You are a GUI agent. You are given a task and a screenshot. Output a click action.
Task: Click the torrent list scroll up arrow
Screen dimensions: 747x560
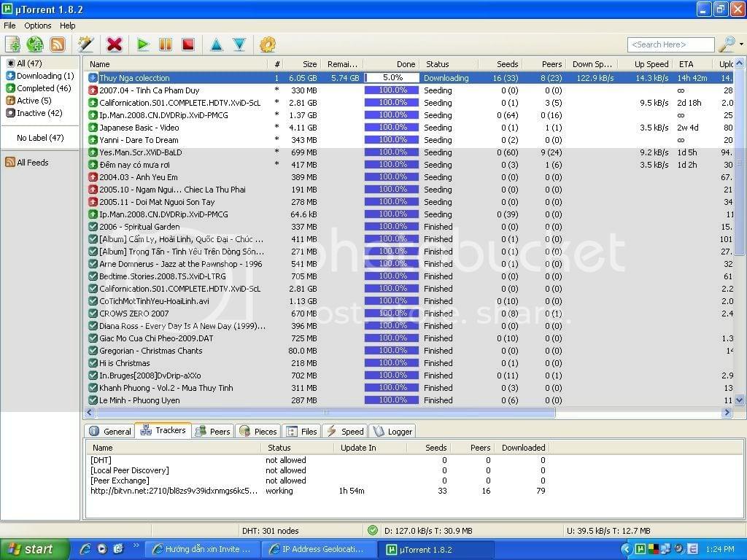click(x=740, y=63)
